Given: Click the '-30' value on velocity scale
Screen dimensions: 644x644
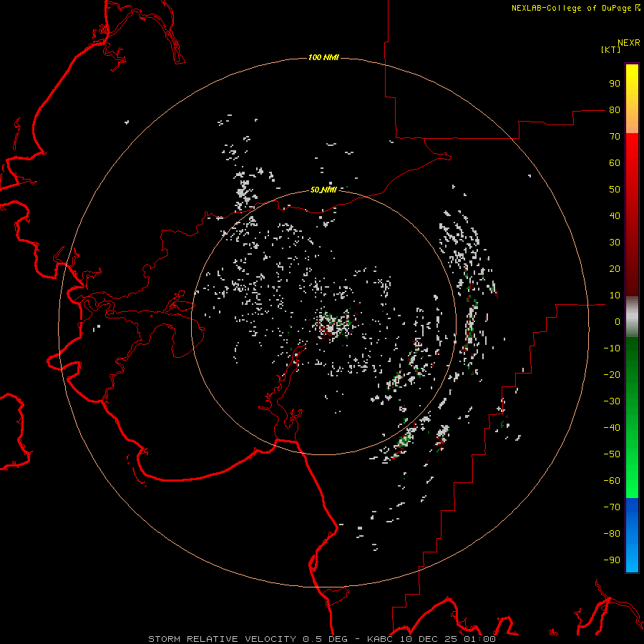Looking at the screenshot, I should pyautogui.click(x=612, y=401).
